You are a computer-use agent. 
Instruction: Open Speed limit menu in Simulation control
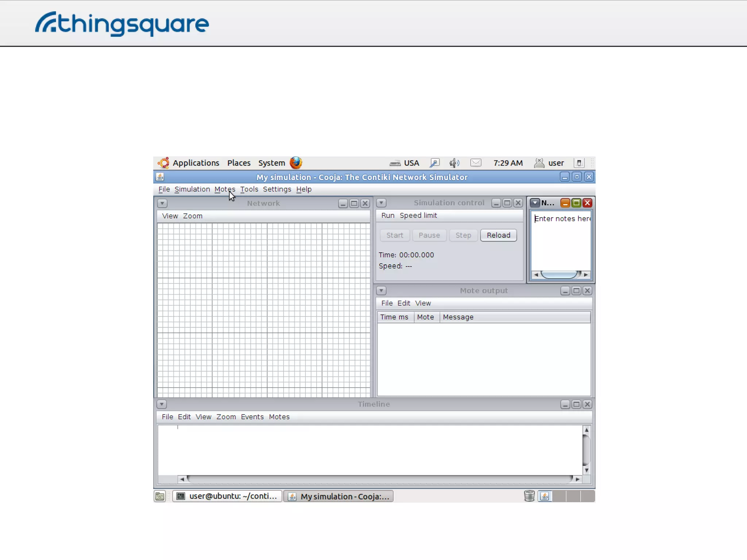[x=418, y=215]
